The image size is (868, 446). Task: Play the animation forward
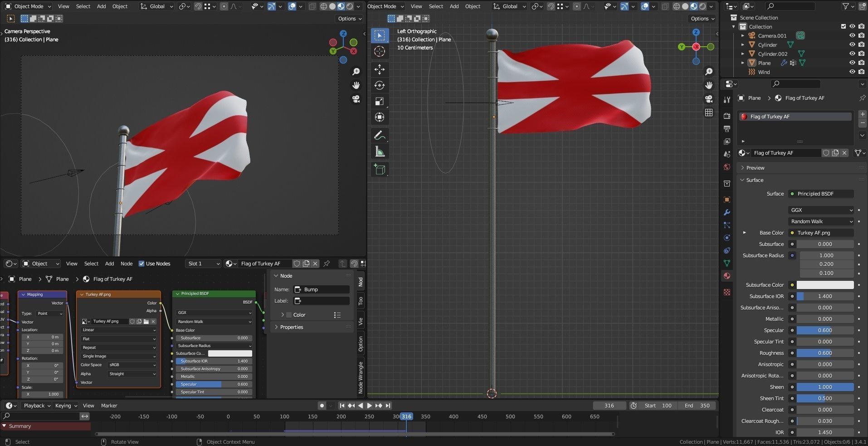369,406
